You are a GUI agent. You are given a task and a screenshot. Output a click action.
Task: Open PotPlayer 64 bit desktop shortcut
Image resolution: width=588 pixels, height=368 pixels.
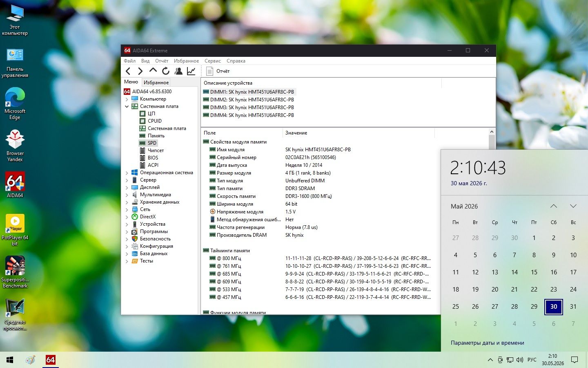coord(15,230)
